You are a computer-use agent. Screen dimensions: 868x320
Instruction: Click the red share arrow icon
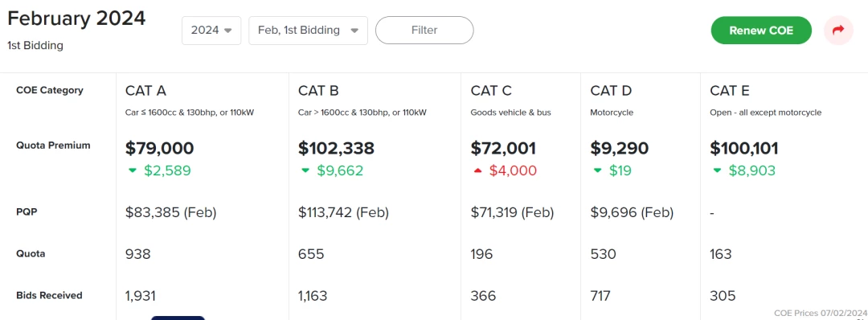pyautogui.click(x=838, y=31)
